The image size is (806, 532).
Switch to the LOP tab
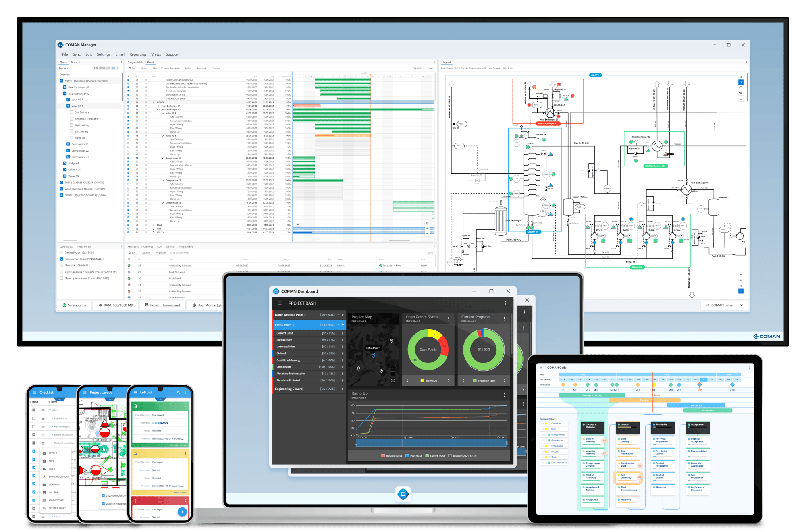tap(160, 247)
